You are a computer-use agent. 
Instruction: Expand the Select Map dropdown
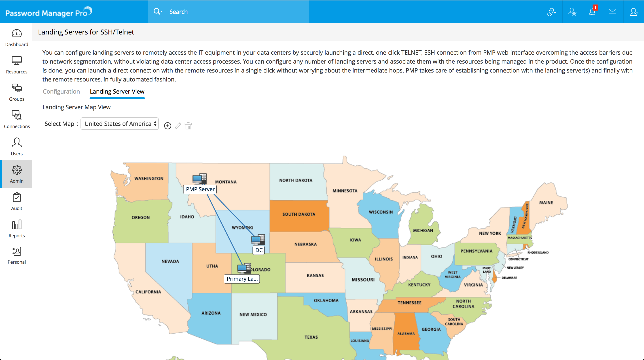point(120,124)
